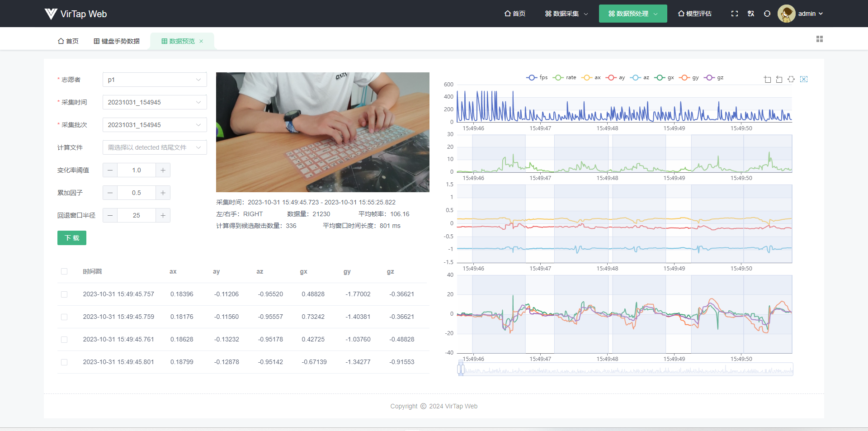Reset the chart zoom with the back-arrow icon
868x431 pixels.
pyautogui.click(x=779, y=79)
